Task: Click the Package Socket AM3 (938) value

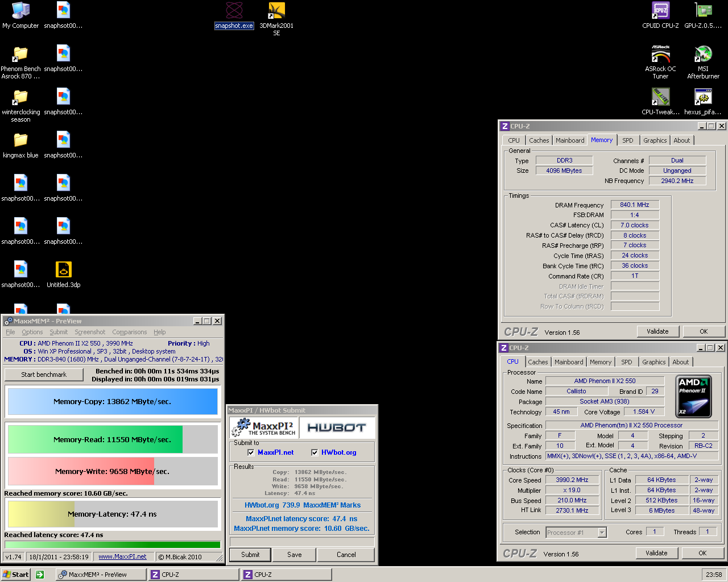Action: click(605, 401)
